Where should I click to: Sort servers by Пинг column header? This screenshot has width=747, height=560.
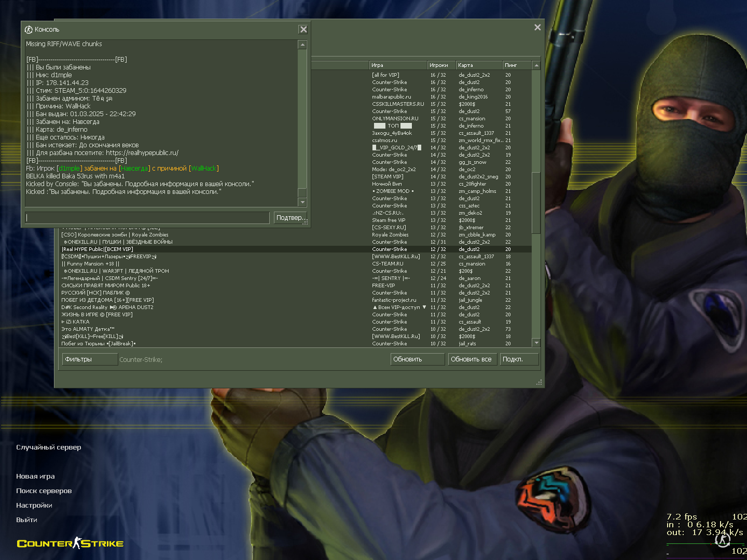tap(517, 65)
